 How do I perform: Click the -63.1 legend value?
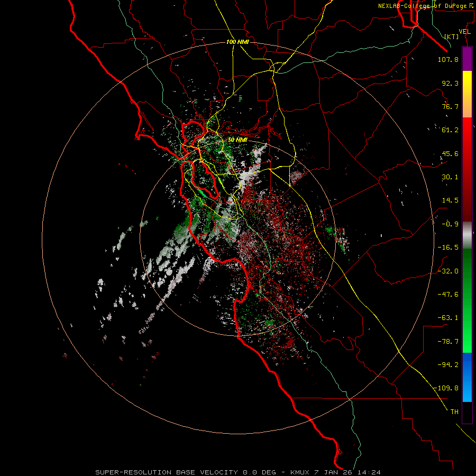[x=448, y=318]
